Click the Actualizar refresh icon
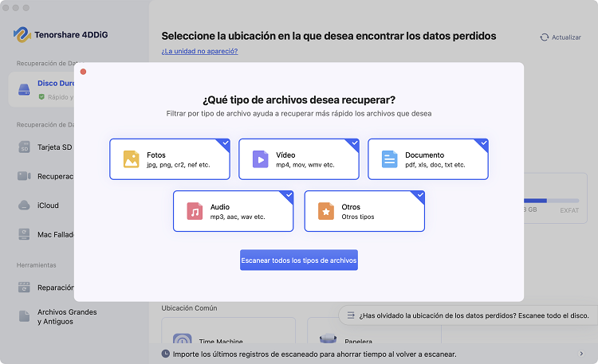The image size is (598, 364). point(545,37)
